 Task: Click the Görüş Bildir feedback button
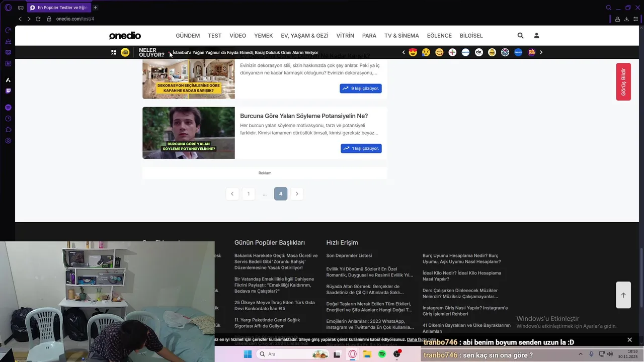623,81
